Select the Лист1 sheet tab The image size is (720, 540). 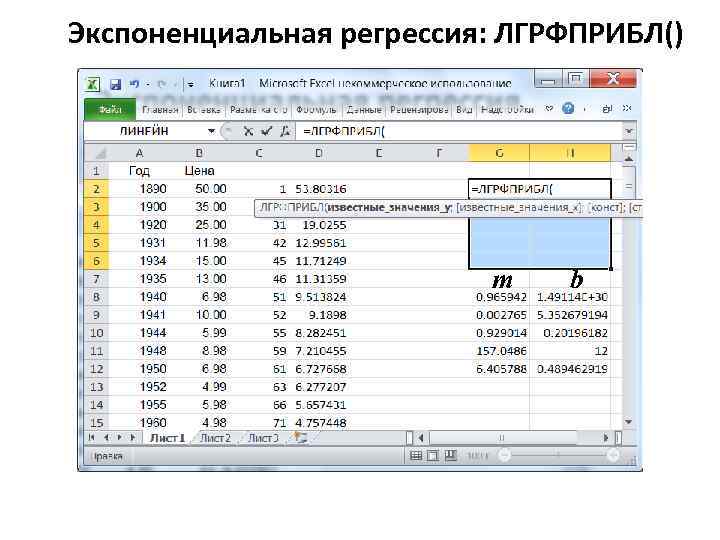[167, 439]
